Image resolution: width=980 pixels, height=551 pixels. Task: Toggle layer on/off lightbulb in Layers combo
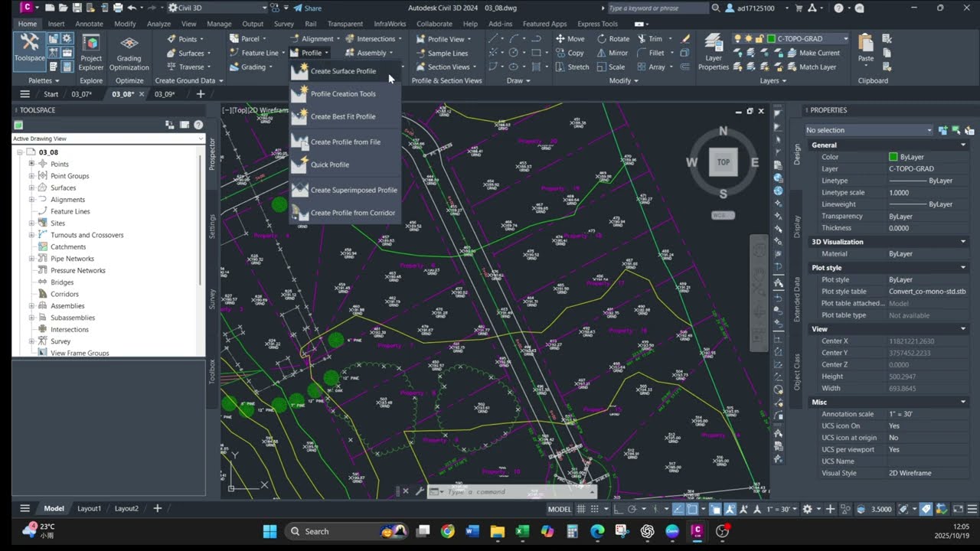click(739, 38)
